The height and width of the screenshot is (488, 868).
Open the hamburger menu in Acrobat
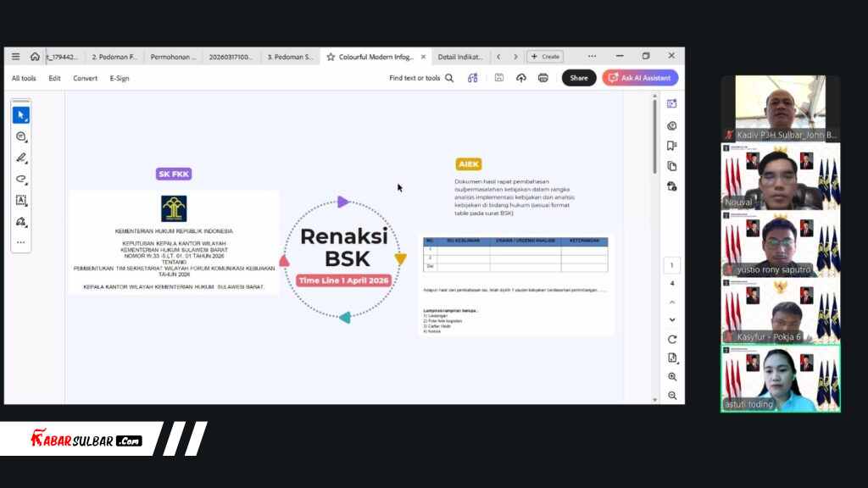pyautogui.click(x=15, y=57)
